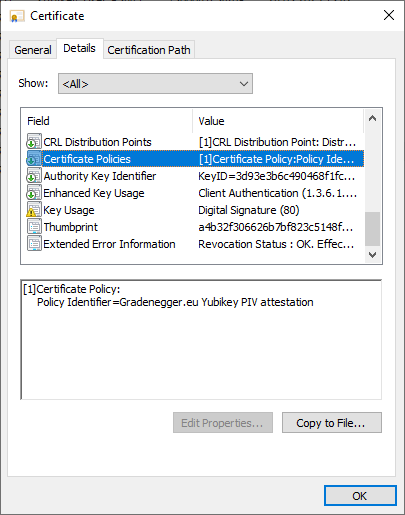Click the Certificate Policies extension icon
This screenshot has width=405, height=515.
click(x=34, y=159)
